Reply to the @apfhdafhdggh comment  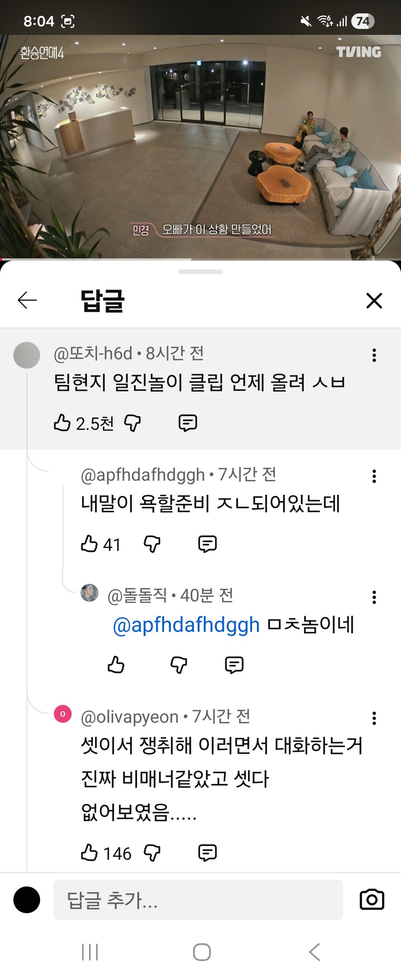point(208,545)
